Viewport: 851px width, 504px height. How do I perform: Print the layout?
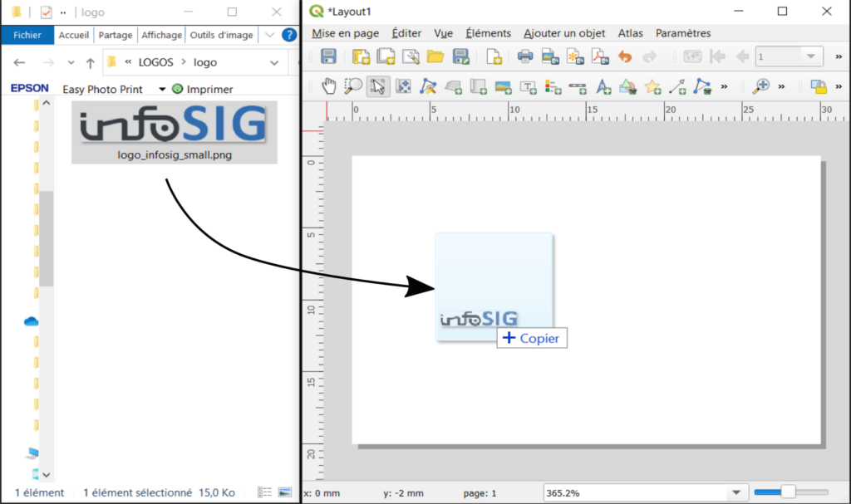[x=525, y=56]
